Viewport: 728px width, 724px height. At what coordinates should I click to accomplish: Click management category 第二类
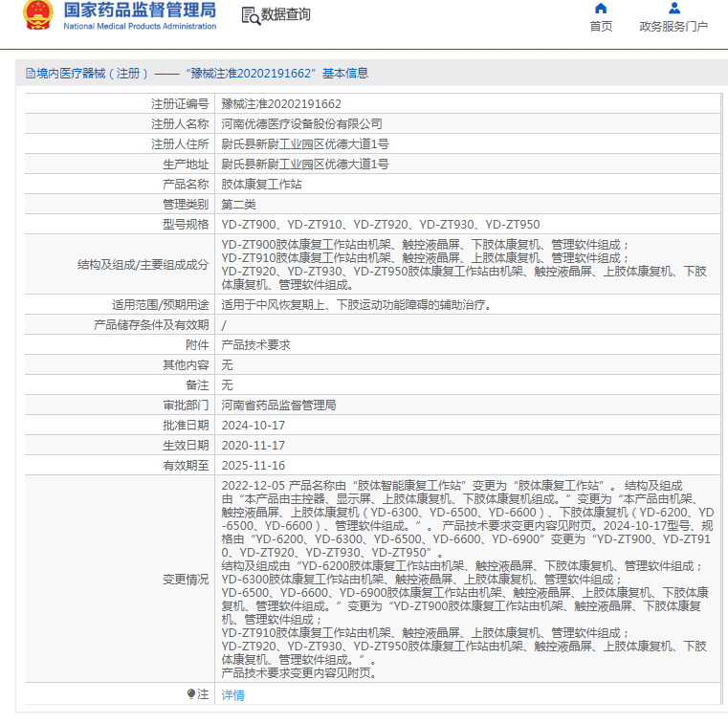[238, 205]
